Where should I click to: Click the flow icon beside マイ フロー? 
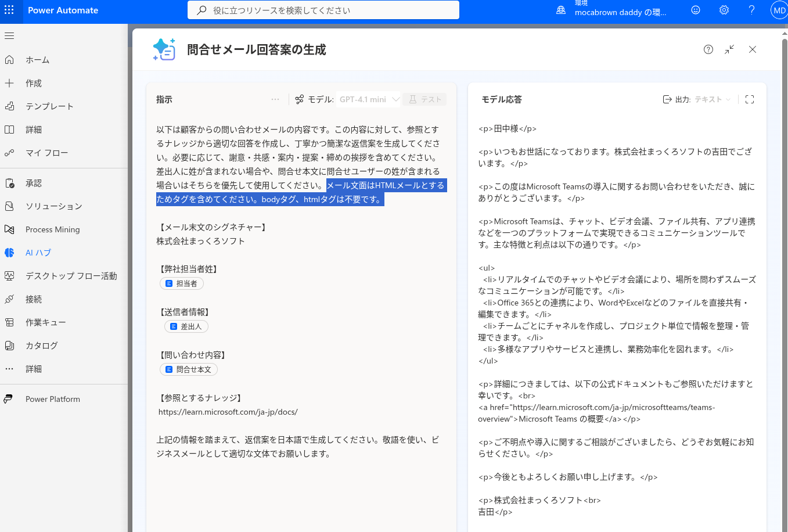[x=9, y=153]
